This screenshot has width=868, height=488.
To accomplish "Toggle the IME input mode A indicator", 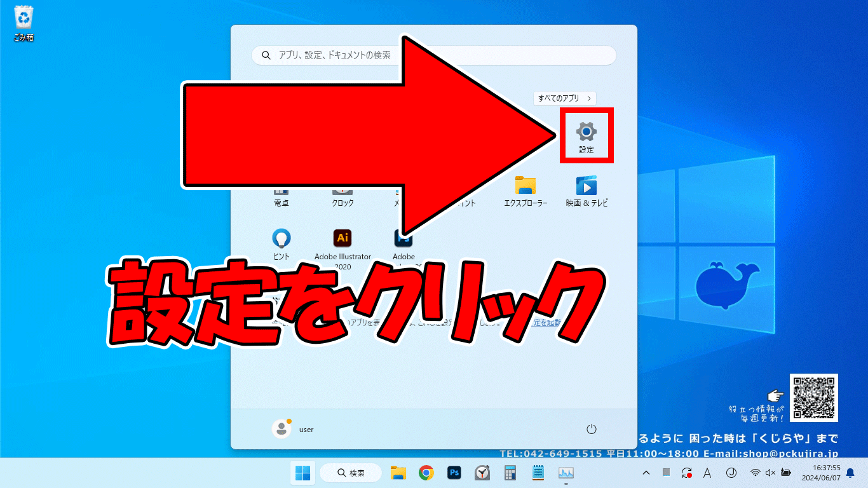I will pos(707,473).
